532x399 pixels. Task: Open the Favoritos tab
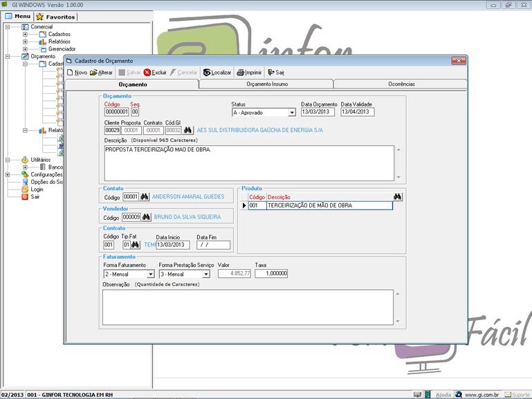click(x=56, y=17)
